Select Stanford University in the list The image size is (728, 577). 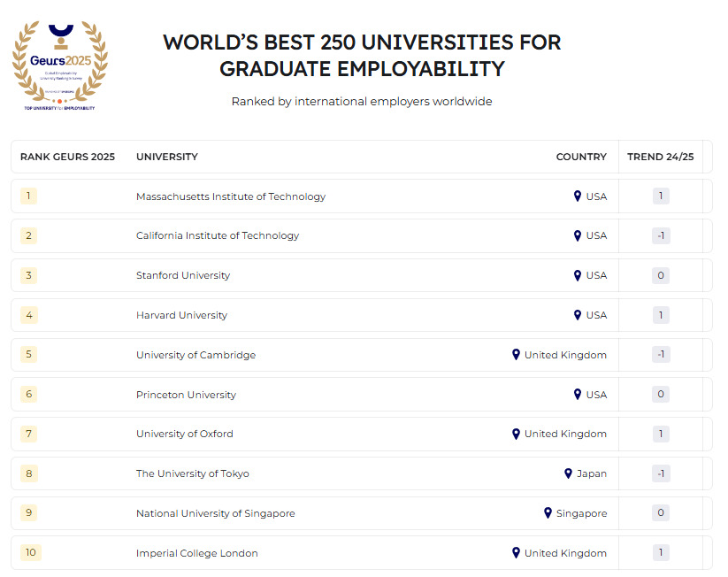tap(183, 275)
